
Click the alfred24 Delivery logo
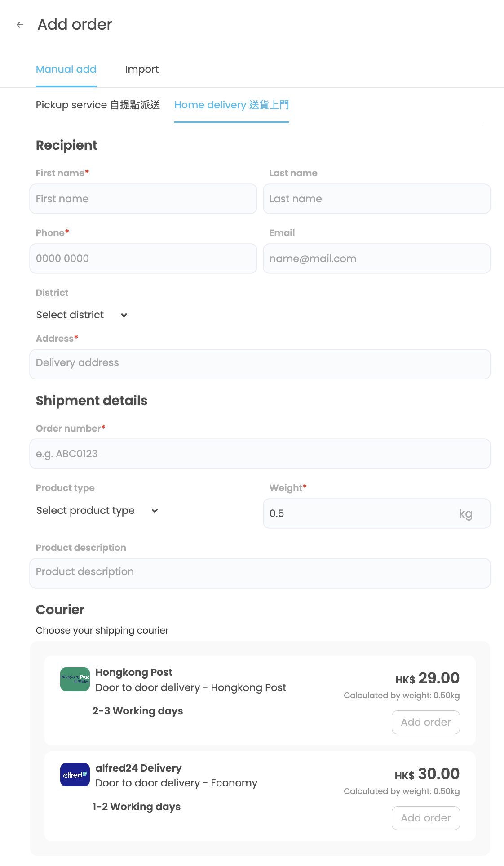tap(75, 775)
